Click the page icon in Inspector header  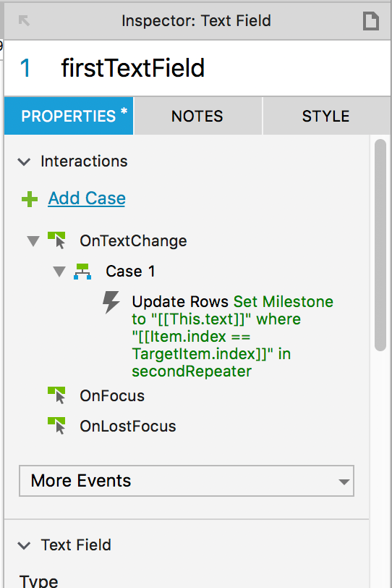[x=370, y=20]
